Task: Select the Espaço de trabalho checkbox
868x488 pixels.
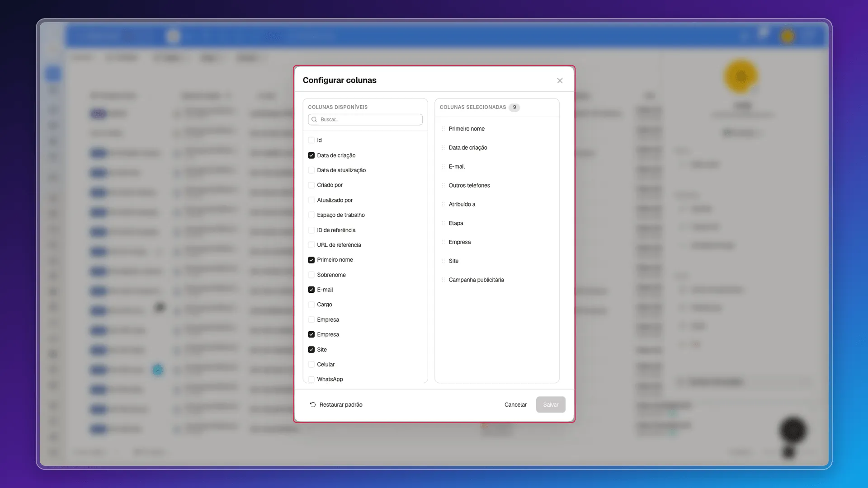Action: pyautogui.click(x=311, y=215)
